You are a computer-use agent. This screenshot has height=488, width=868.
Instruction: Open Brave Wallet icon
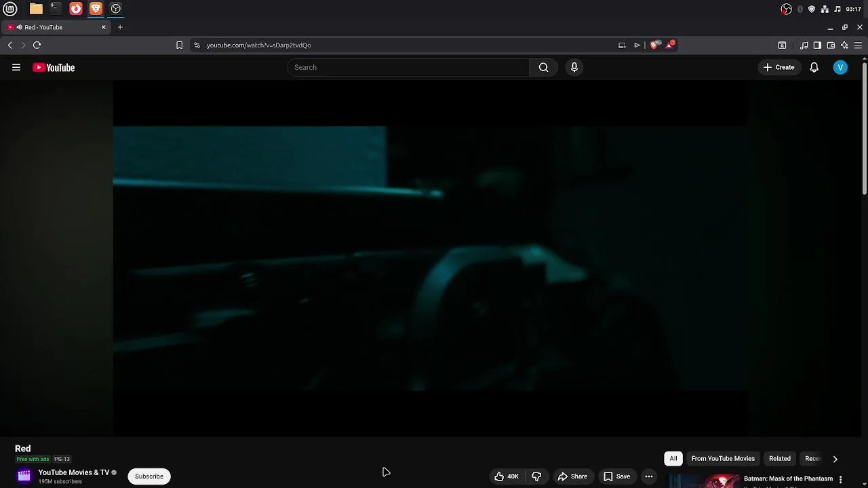(x=831, y=45)
